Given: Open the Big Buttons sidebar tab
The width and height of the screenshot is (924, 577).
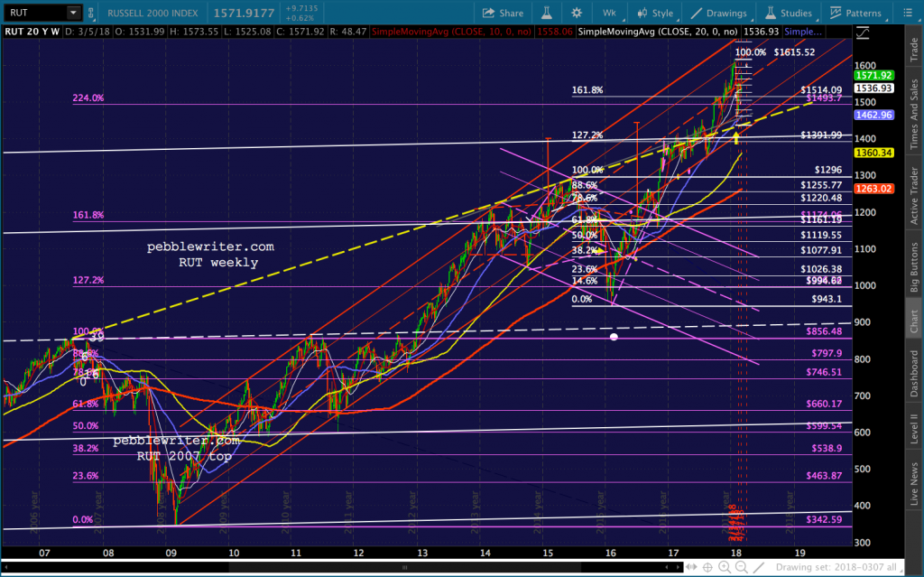Looking at the screenshot, I should 914,266.
